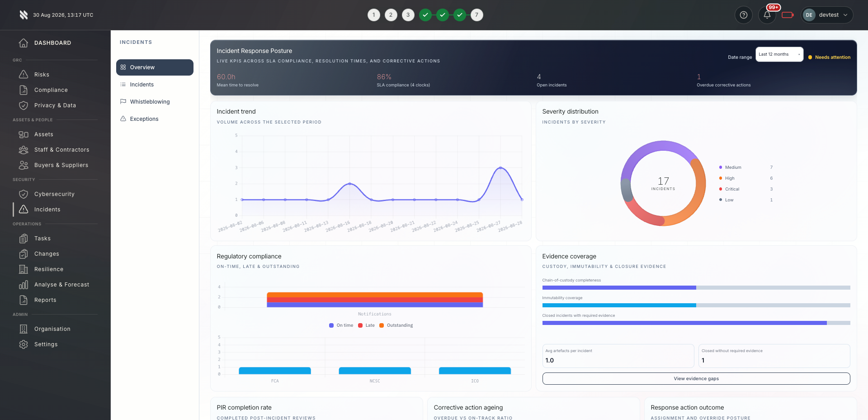Open the Incidents list submenu item
The image size is (868, 420).
click(x=155, y=85)
